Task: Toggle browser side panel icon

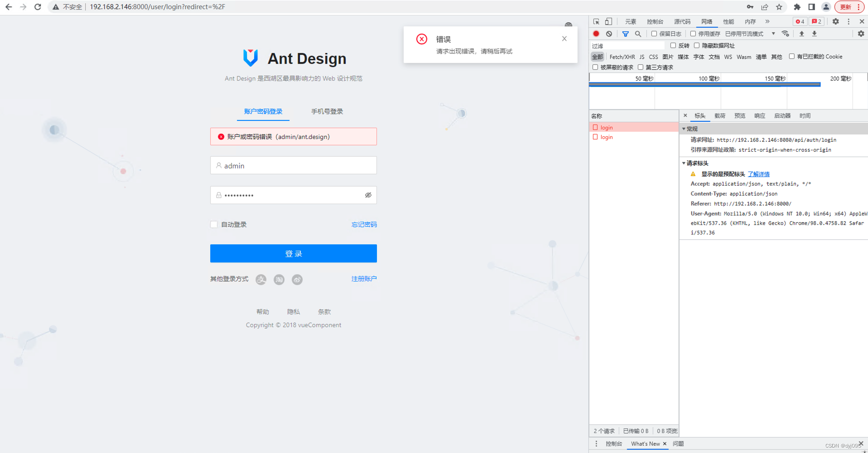Action: 812,7
